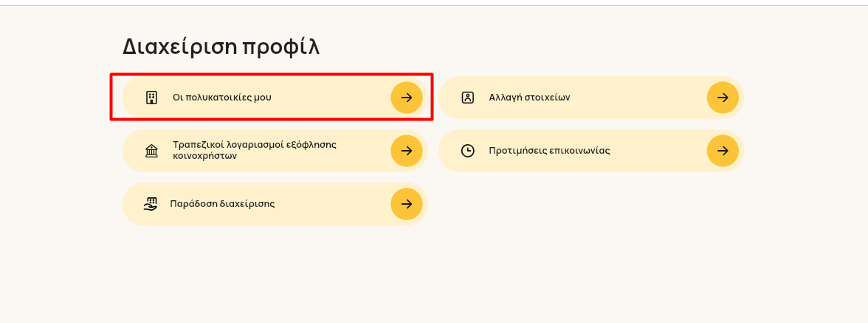Viewport: 868px width, 323px height.
Task: Click the hand-holding-building icon beside Παράδοση διαχείρισης
Action: click(x=150, y=204)
